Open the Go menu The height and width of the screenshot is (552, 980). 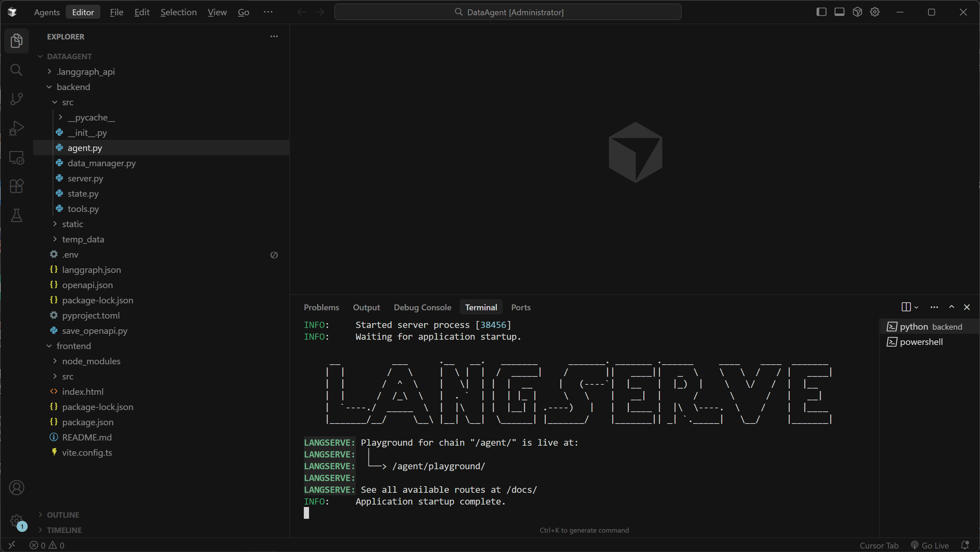tap(244, 12)
